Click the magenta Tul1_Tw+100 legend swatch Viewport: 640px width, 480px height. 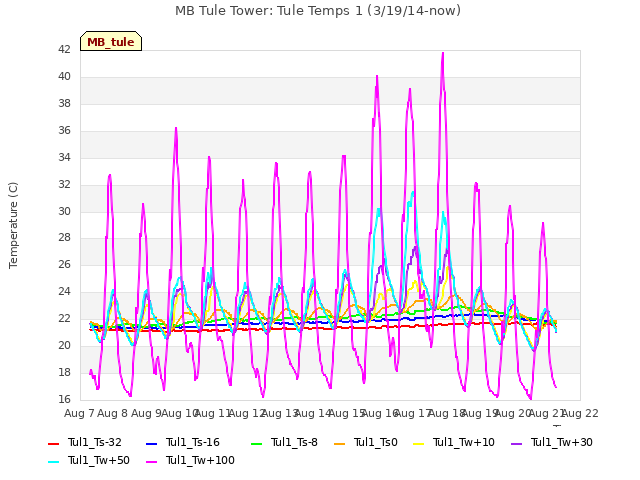[x=151, y=461]
